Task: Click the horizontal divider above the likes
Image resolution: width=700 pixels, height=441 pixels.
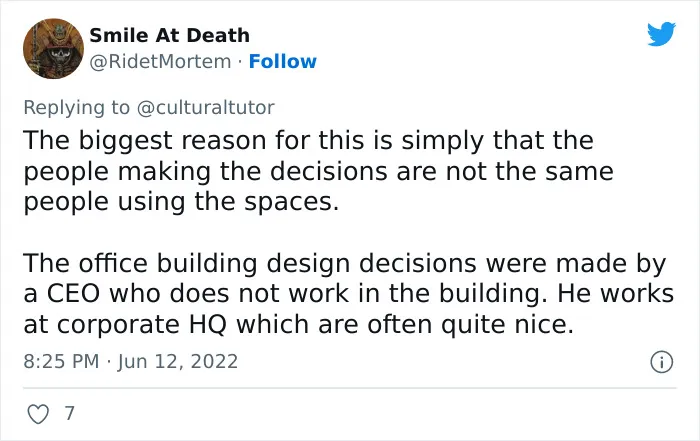Action: click(350, 388)
